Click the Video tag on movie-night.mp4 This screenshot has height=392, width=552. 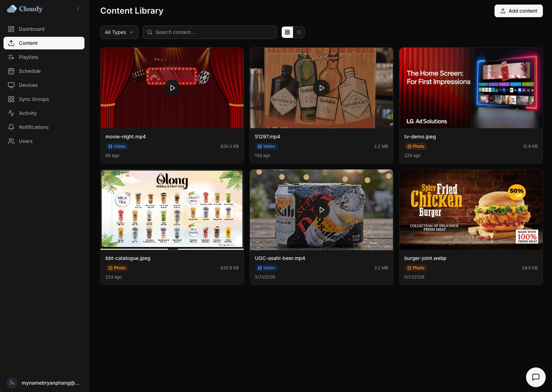click(x=117, y=146)
